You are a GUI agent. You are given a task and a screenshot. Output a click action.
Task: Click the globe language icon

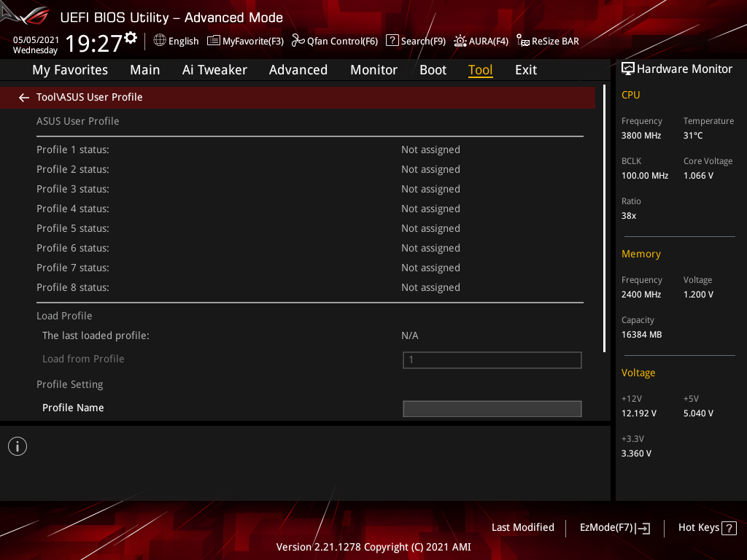[x=160, y=41]
